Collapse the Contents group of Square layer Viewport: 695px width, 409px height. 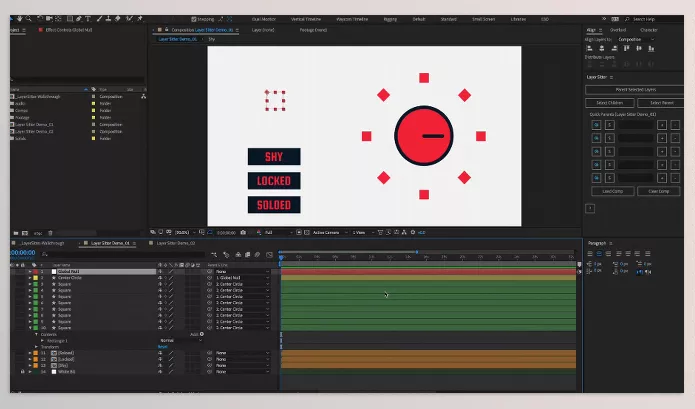tap(36, 335)
